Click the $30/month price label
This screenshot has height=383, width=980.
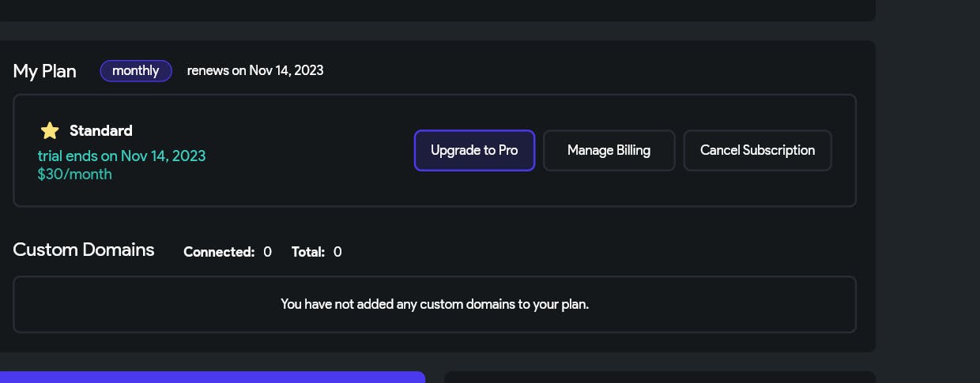75,174
